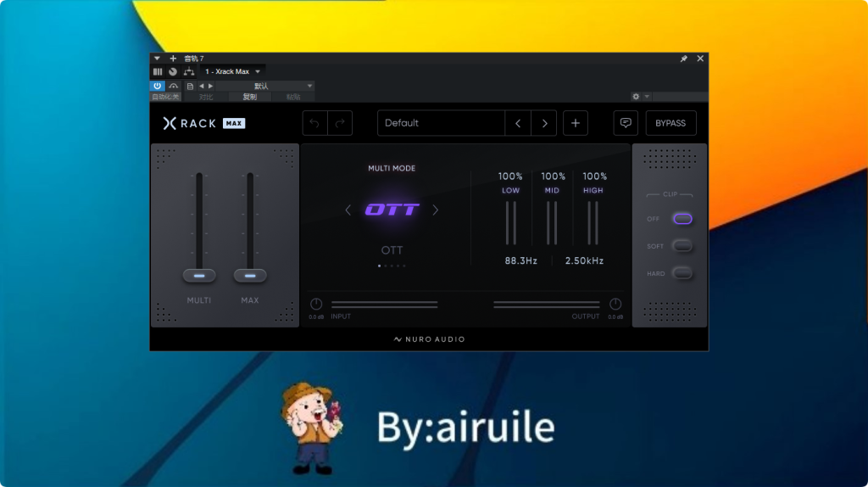The height and width of the screenshot is (487, 868).
Task: Click the round knob macro controls icon
Action: pyautogui.click(x=173, y=71)
